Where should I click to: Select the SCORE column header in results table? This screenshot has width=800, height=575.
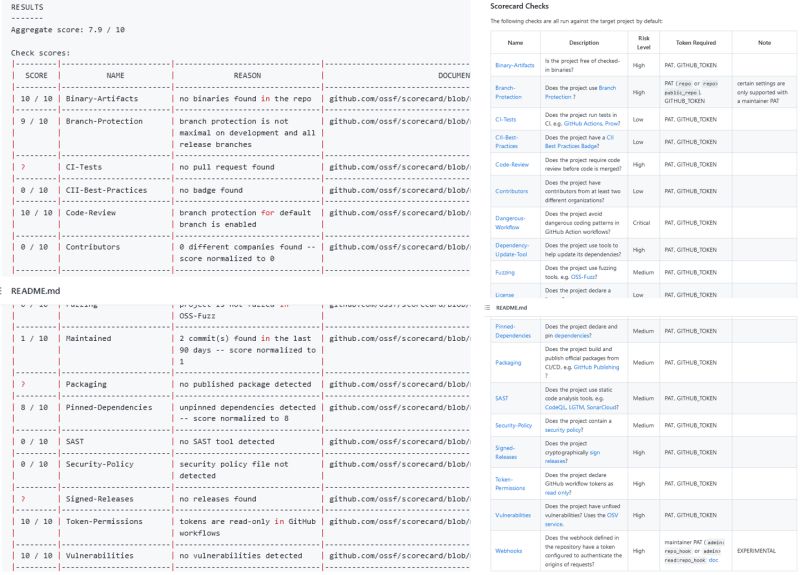pos(36,76)
